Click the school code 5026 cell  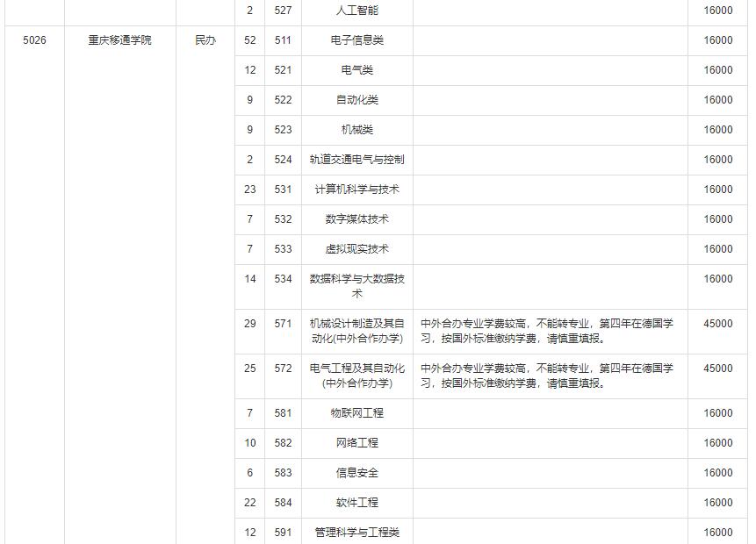[34, 40]
